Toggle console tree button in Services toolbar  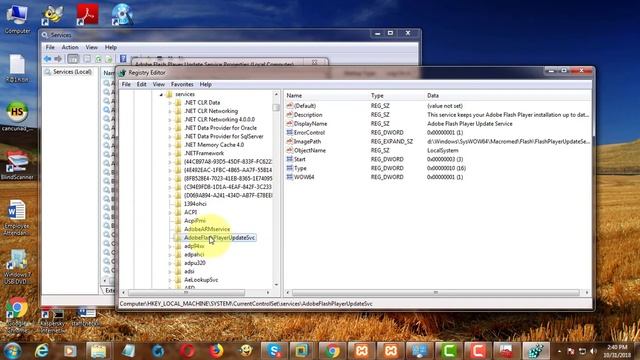tap(73, 59)
